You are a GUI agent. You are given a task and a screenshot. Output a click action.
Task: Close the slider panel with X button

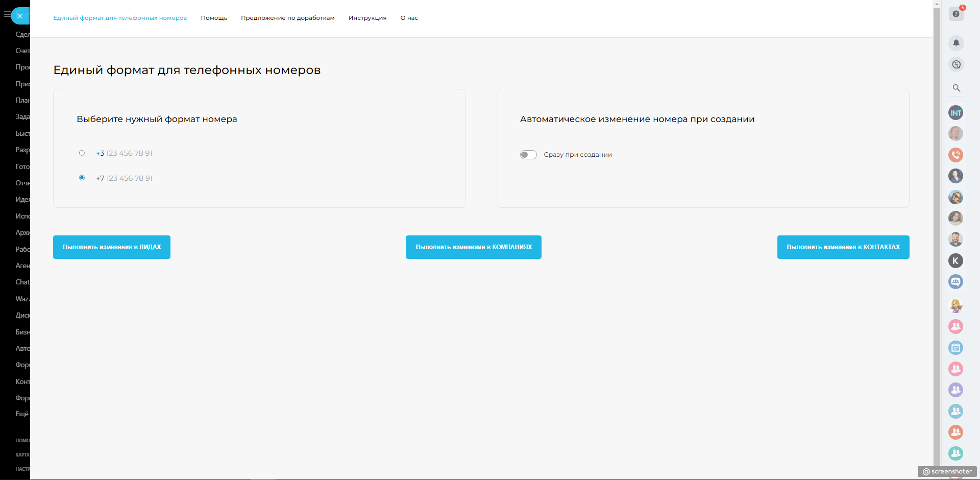(20, 16)
